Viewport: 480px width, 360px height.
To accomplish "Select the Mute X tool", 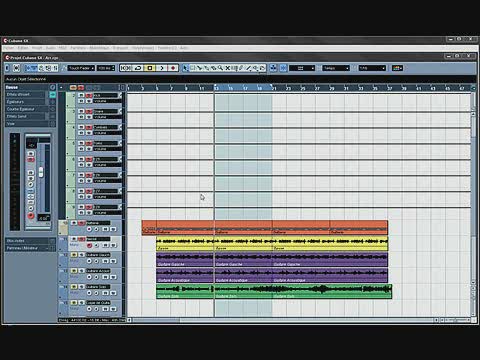I will (227, 68).
